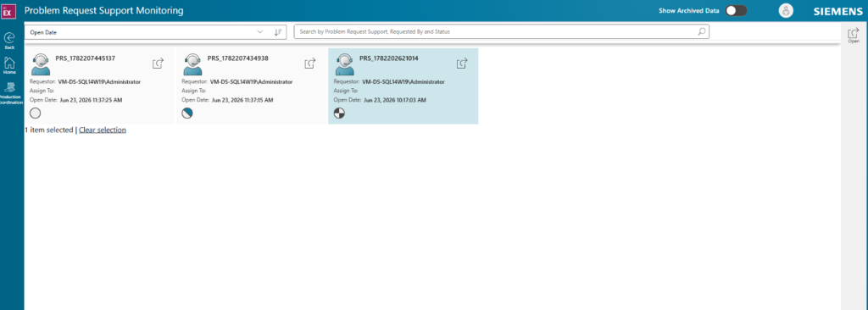This screenshot has width=868, height=310.
Task: Click the search by Problem Request Support field
Action: pyautogui.click(x=501, y=32)
